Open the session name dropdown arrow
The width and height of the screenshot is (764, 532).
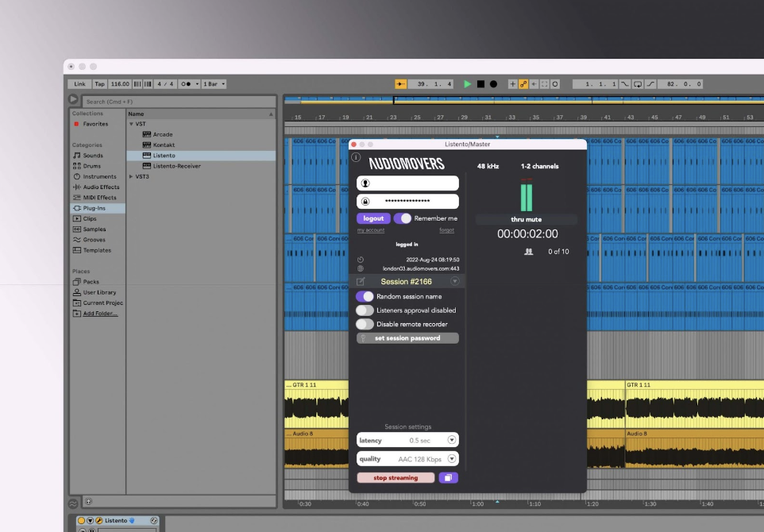[x=454, y=281]
